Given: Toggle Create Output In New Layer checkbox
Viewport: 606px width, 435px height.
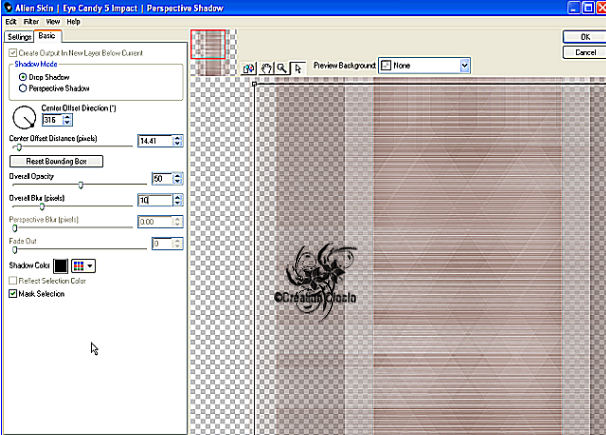Looking at the screenshot, I should tap(13, 53).
